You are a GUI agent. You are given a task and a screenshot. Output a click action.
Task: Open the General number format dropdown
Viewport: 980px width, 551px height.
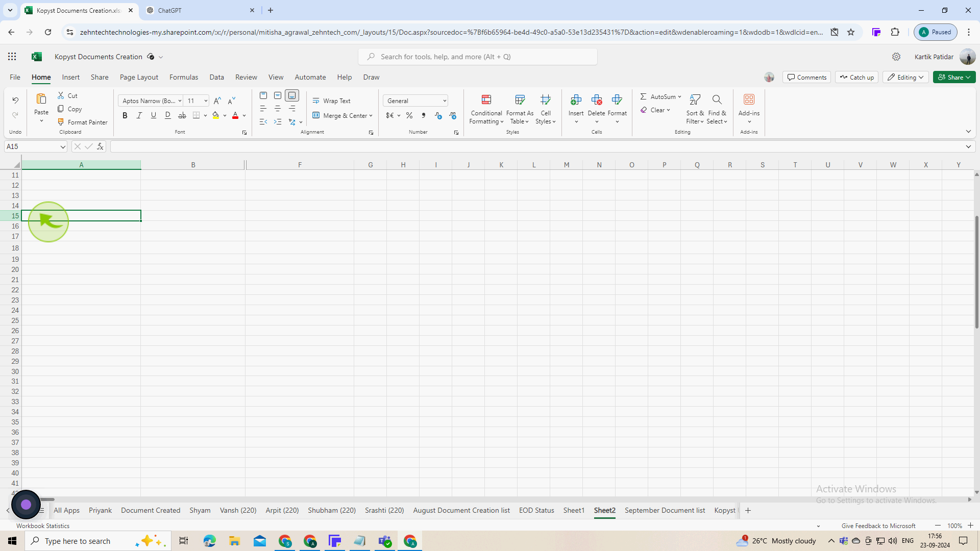coord(445,101)
